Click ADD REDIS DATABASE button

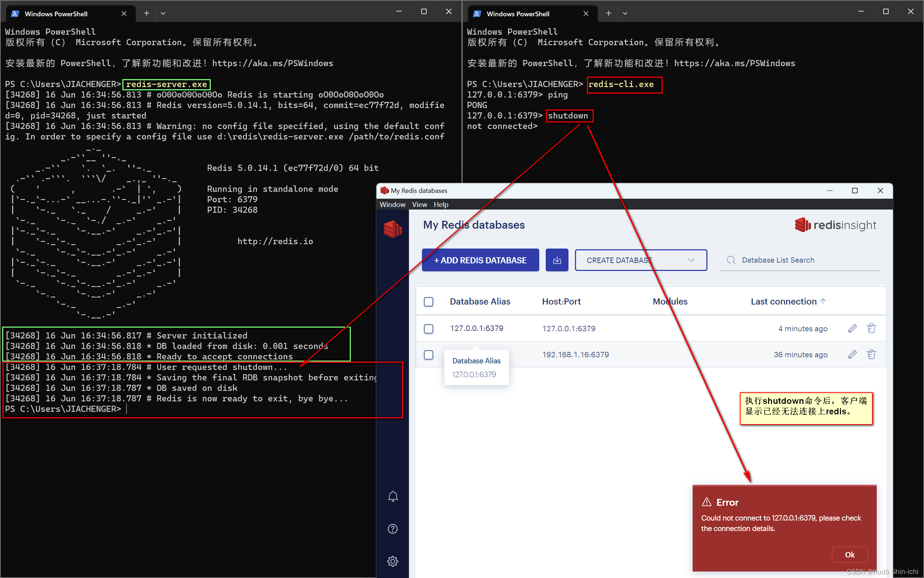pyautogui.click(x=480, y=260)
